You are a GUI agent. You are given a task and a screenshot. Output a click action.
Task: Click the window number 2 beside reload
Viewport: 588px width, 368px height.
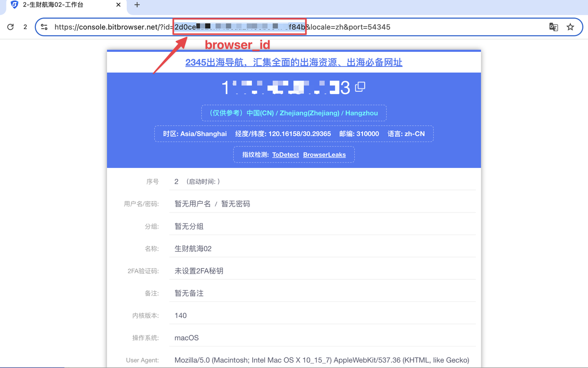(25, 27)
